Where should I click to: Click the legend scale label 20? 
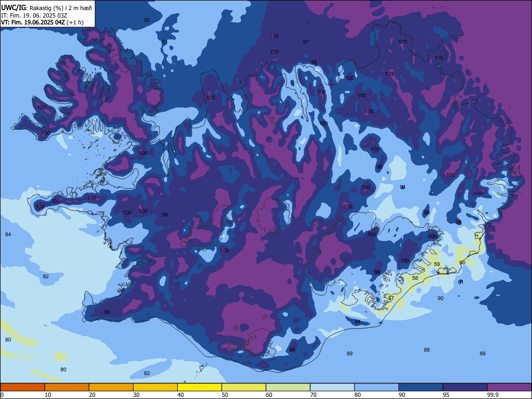[x=92, y=395]
